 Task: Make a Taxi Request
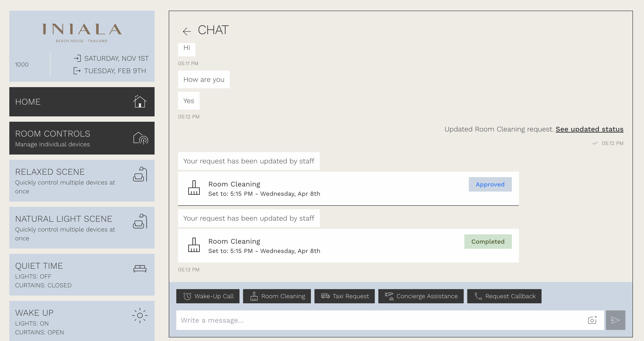tap(344, 296)
